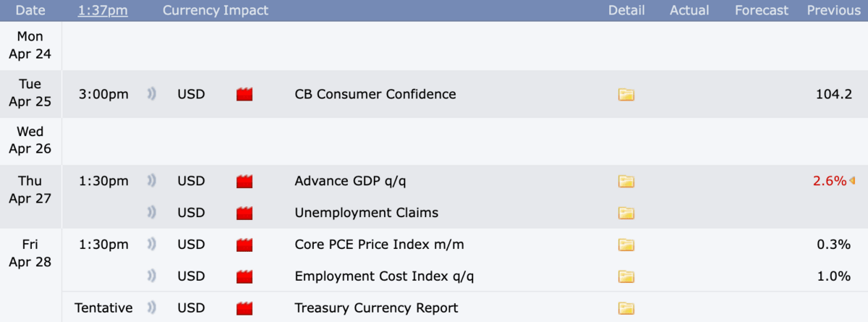Click the 1:37pm time link in header
The width and height of the screenshot is (868, 322).
[103, 10]
